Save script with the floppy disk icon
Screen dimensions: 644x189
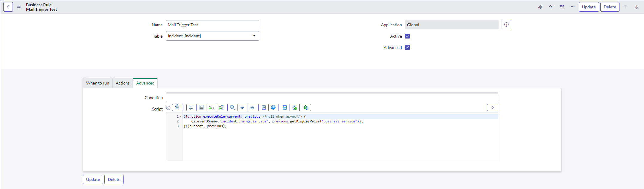(285, 107)
